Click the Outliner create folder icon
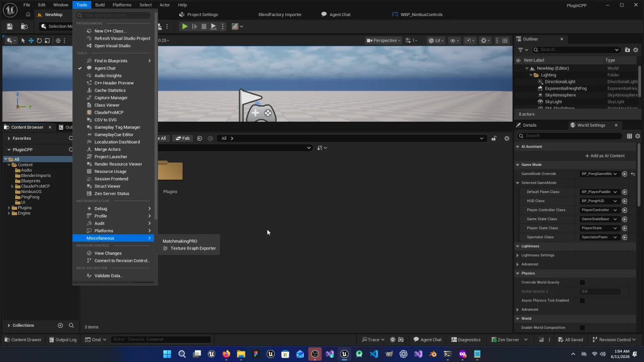Viewport: 644px width, 362px height. (627, 50)
